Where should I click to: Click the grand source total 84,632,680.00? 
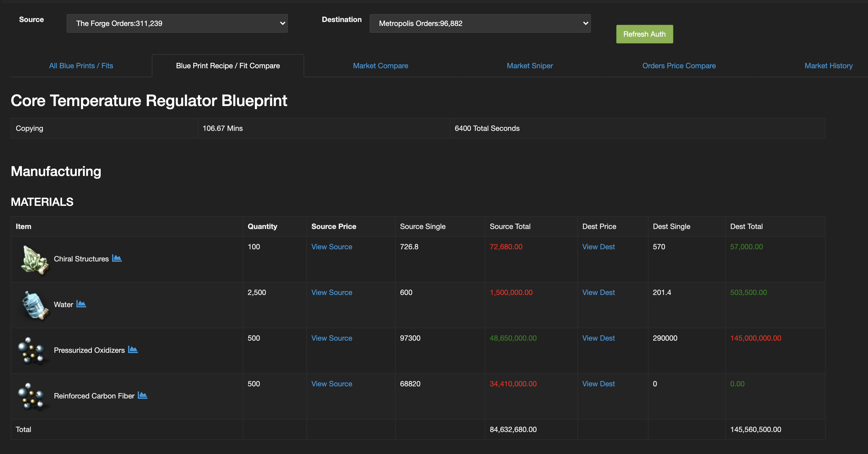(x=513, y=429)
